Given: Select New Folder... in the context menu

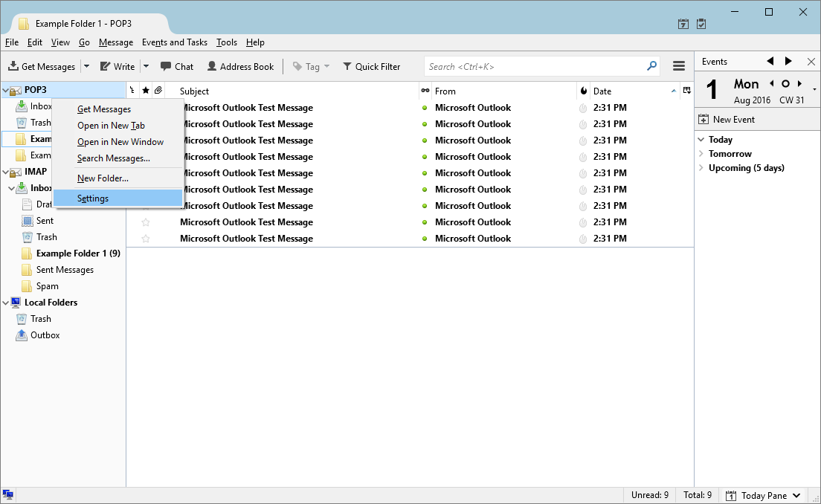Looking at the screenshot, I should 103,178.
